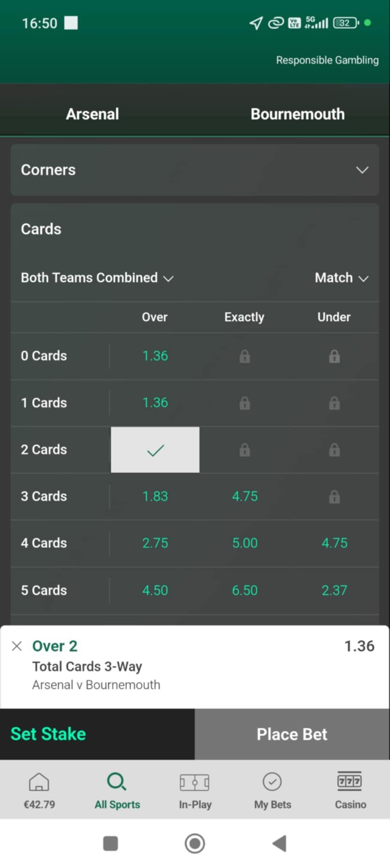The width and height of the screenshot is (390, 868).
Task: Tap Set Stake to enter amount
Action: click(48, 734)
